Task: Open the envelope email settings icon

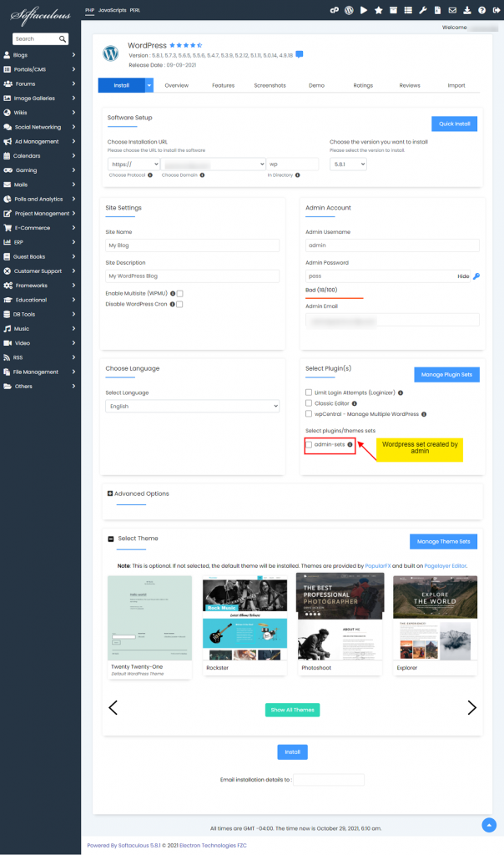Action: point(452,10)
